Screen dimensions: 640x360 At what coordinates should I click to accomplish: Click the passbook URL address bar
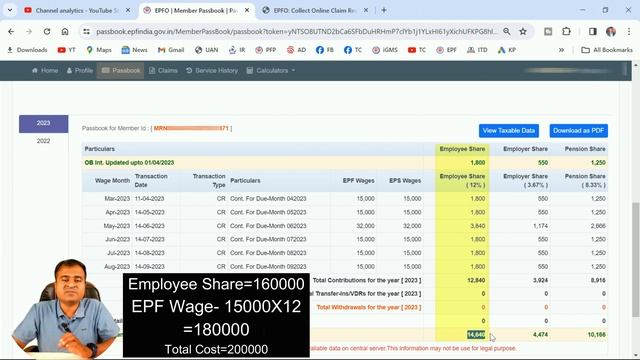point(296,31)
